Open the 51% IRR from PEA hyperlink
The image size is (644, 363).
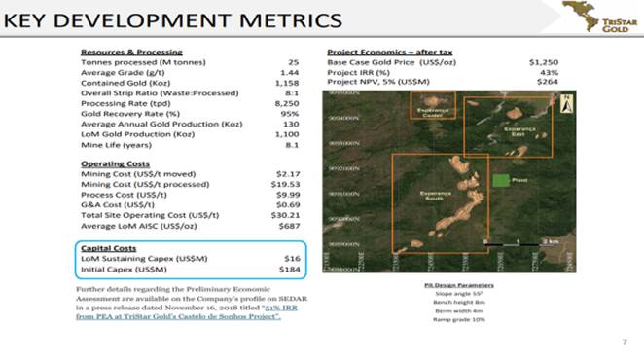[186, 312]
